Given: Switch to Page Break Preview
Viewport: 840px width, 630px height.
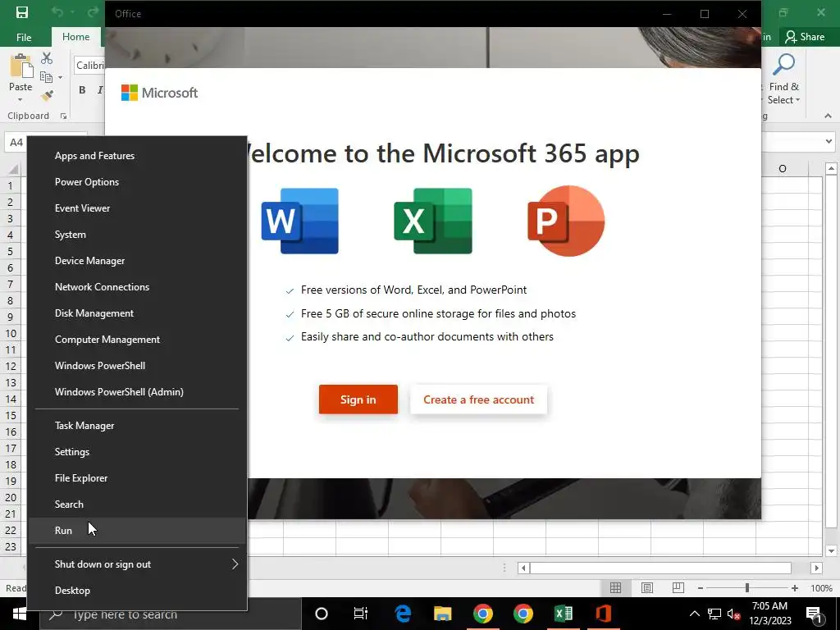Looking at the screenshot, I should (678, 588).
